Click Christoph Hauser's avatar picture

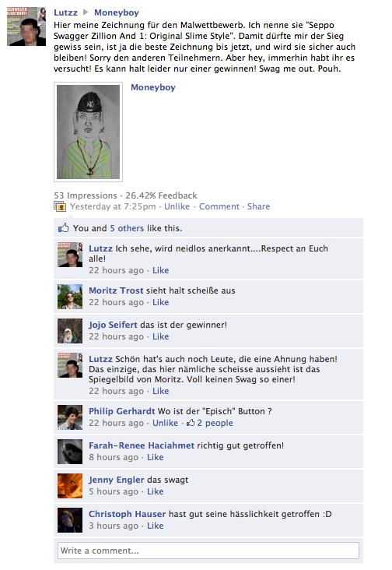coord(70,520)
